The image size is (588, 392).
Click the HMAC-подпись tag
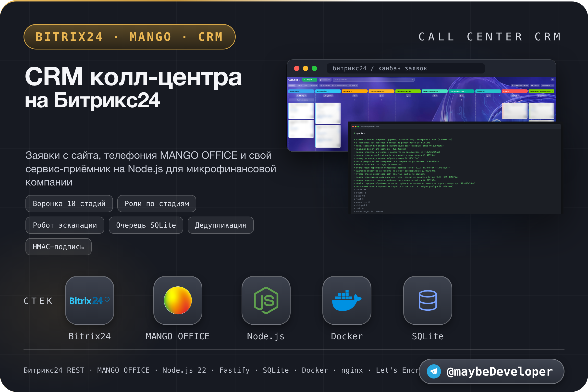click(59, 247)
